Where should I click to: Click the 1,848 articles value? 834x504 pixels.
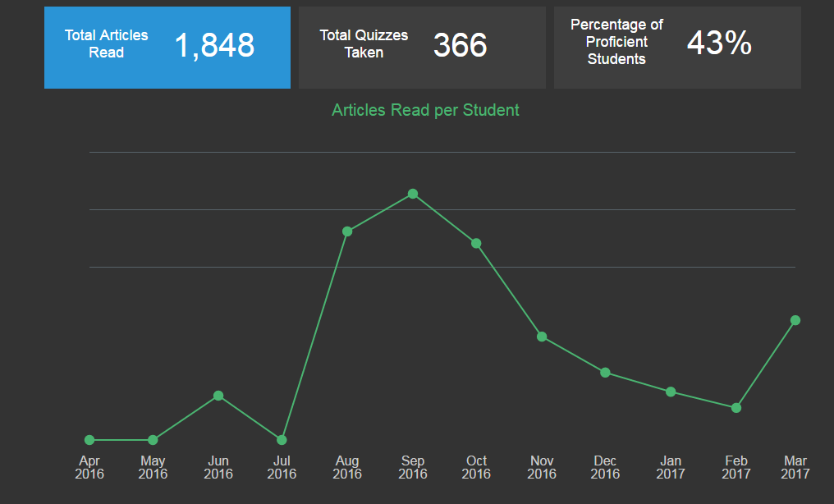pos(214,45)
